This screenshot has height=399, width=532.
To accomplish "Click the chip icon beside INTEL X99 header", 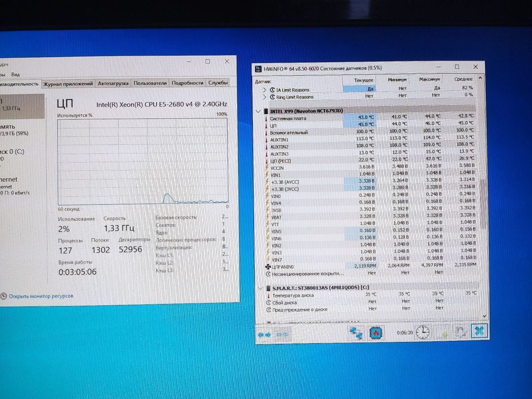I will point(266,111).
